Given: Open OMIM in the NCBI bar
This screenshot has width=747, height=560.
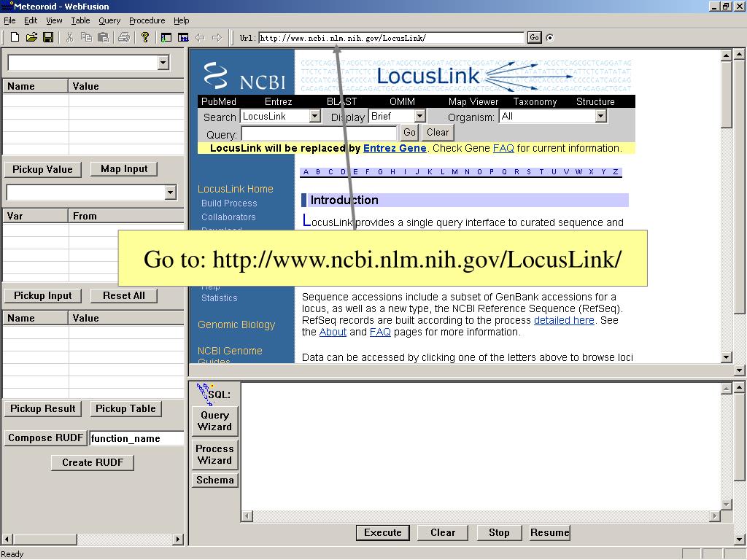Looking at the screenshot, I should click(402, 101).
